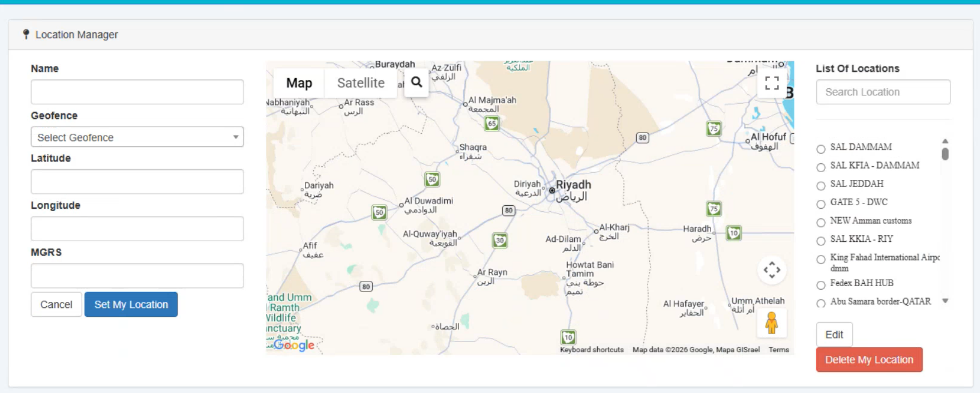Focus the Name input field
980x393 pixels.
click(137, 92)
